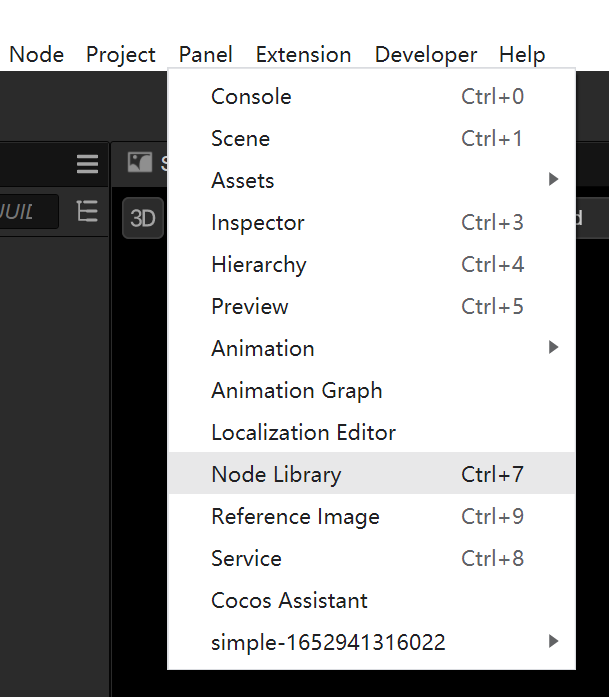This screenshot has height=697, width=609.
Task: Toggle the 3D view mode button
Action: (143, 218)
